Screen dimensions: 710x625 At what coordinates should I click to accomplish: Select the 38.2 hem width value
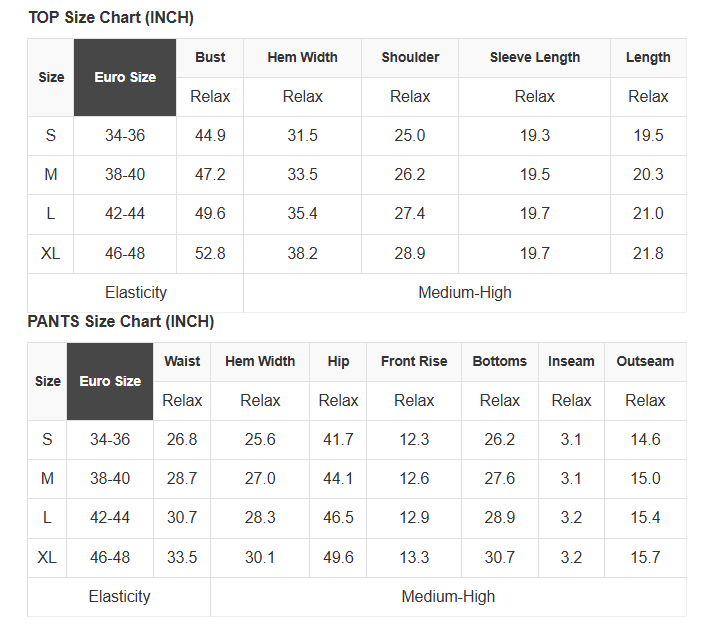[303, 253]
